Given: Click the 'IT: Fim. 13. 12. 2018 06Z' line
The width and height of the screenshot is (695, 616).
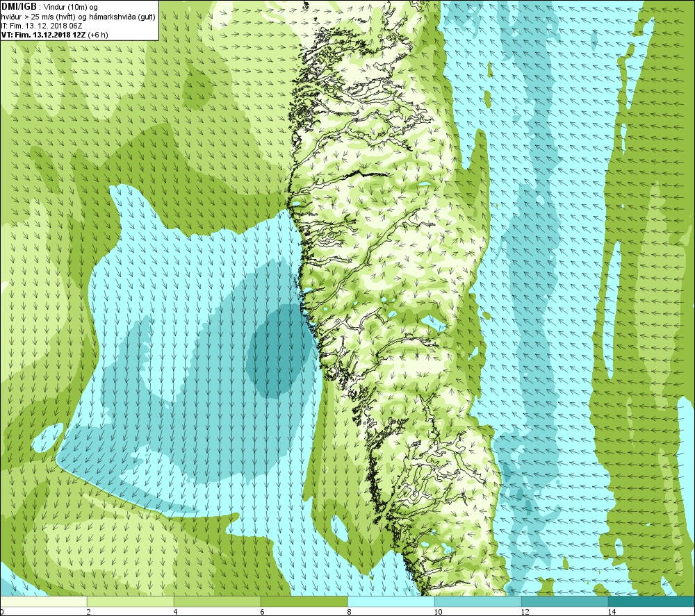Looking at the screenshot, I should click(x=42, y=26).
